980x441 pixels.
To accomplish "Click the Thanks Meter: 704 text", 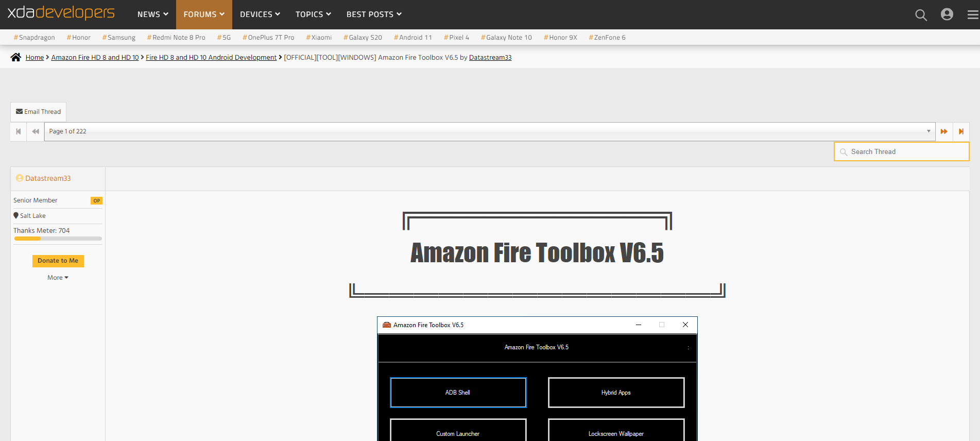I will pyautogui.click(x=42, y=231).
